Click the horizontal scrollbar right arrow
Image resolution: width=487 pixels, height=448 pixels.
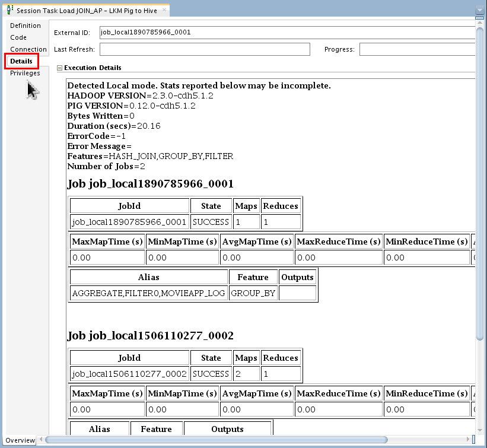[x=468, y=439]
